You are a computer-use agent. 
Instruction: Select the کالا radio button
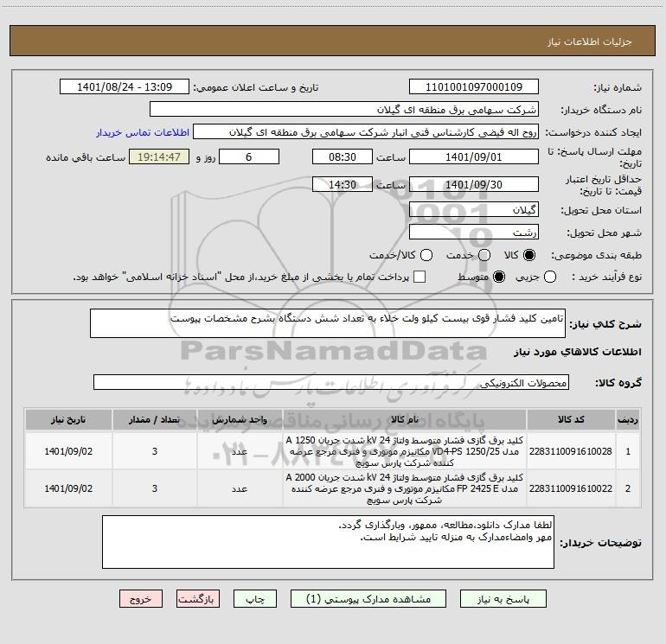529,255
